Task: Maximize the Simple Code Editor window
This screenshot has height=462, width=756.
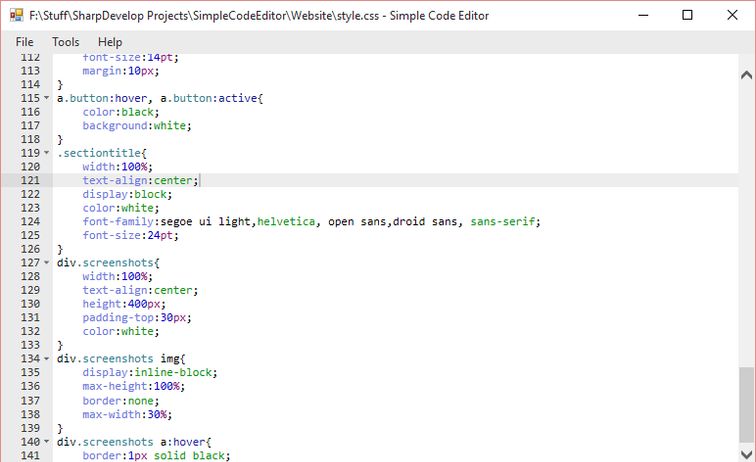Action: (687, 15)
